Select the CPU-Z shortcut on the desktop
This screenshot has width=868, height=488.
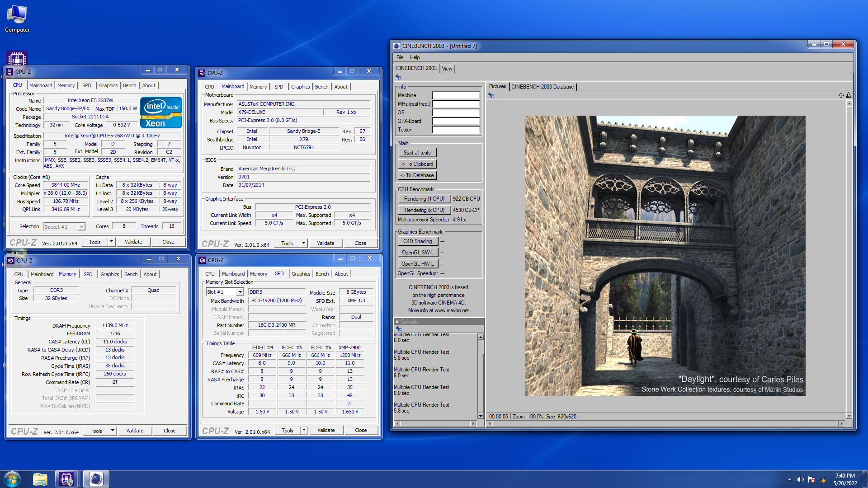17,58
